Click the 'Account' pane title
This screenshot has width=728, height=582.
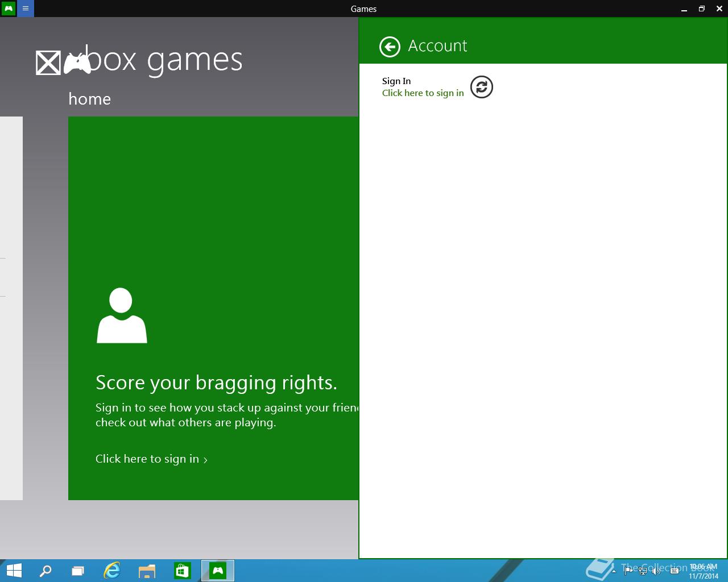click(x=437, y=46)
